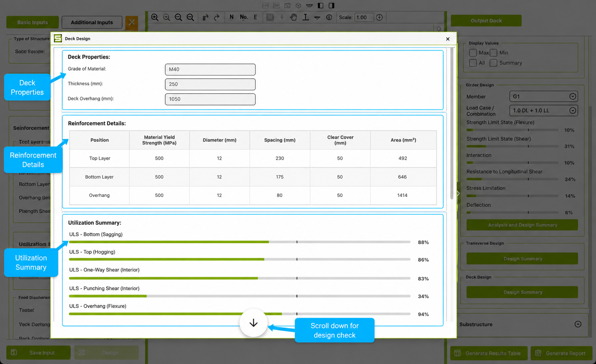The image size is (596, 364).
Task: Click Analysis and Design Summary button
Action: click(x=522, y=225)
